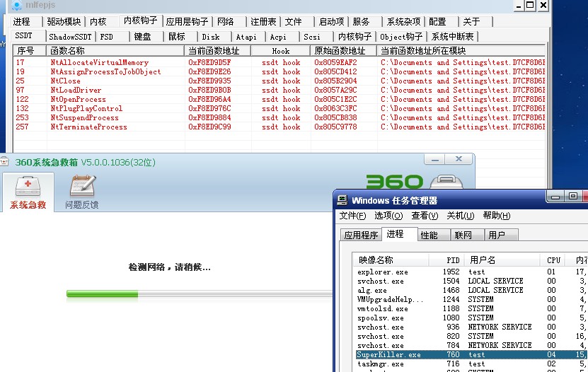Open the 问题反馈 notepad icon
Viewport: 588px width, 372px height.
click(82, 186)
